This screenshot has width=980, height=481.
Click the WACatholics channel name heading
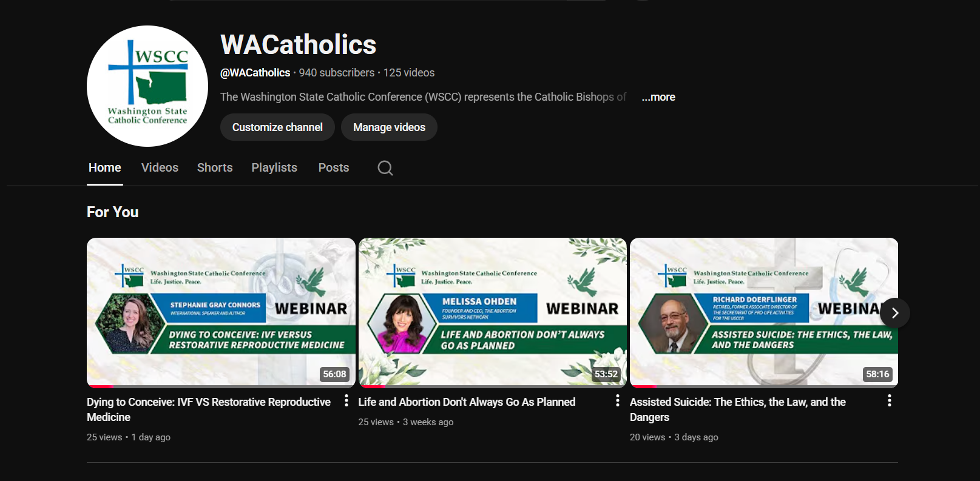(x=299, y=45)
